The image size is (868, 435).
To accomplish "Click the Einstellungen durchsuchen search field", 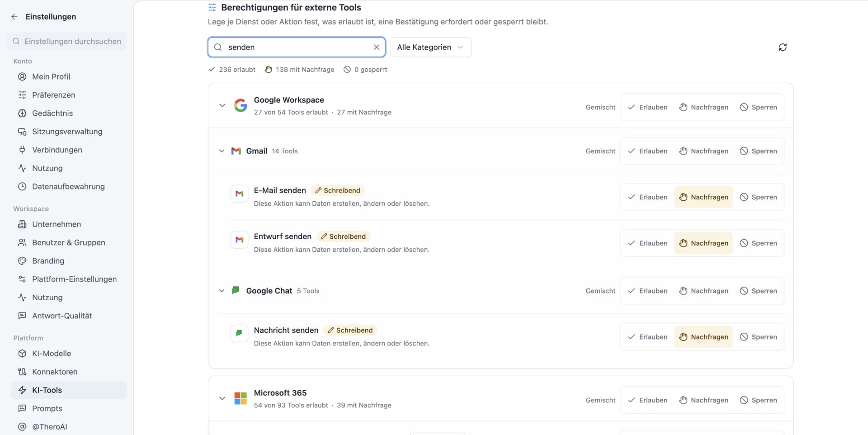I will pyautogui.click(x=67, y=41).
